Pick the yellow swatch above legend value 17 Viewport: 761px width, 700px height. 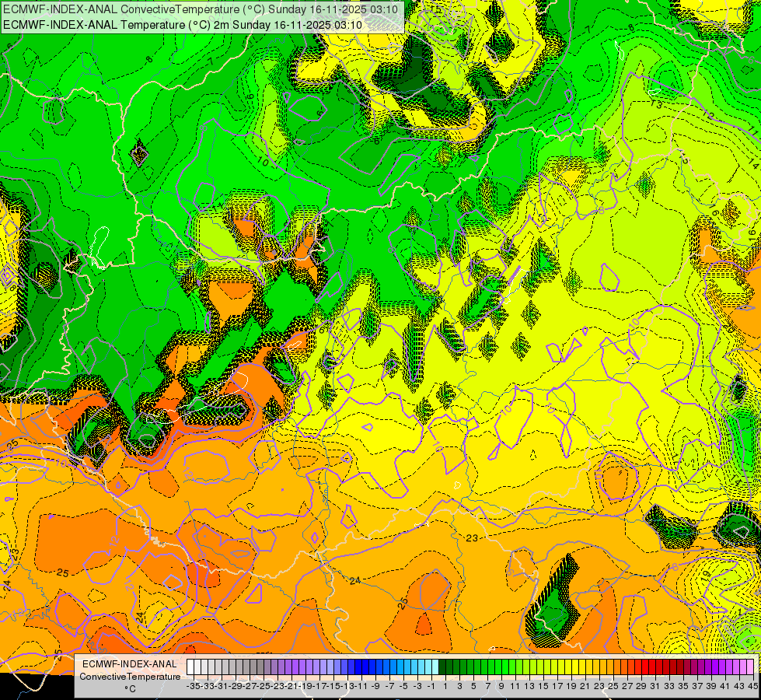tap(554, 667)
